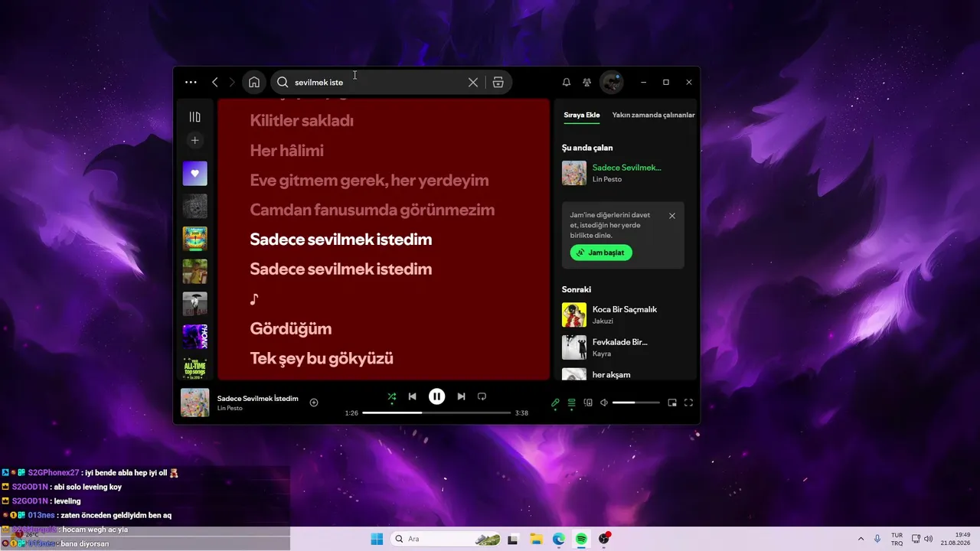Toggle the lyrics view microphone icon
Viewport: 980px width, 551px height.
[555, 403]
